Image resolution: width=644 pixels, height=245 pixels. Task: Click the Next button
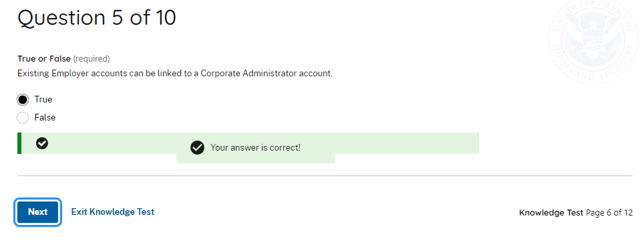point(38,212)
